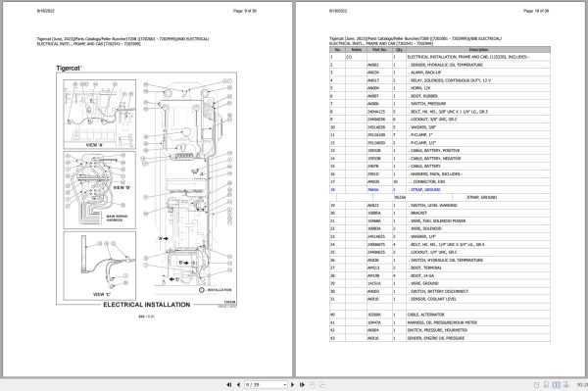
Task: Go to the next page
Action: click(292, 384)
